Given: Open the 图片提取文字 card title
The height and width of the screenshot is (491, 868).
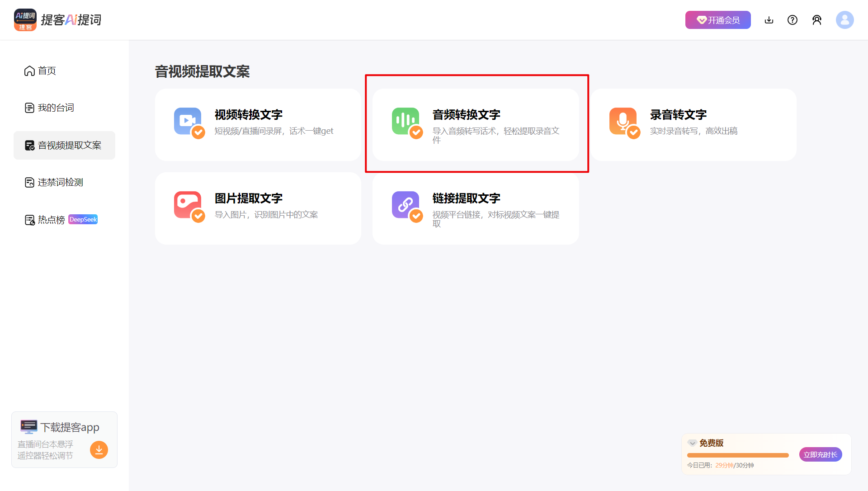Looking at the screenshot, I should 249,198.
